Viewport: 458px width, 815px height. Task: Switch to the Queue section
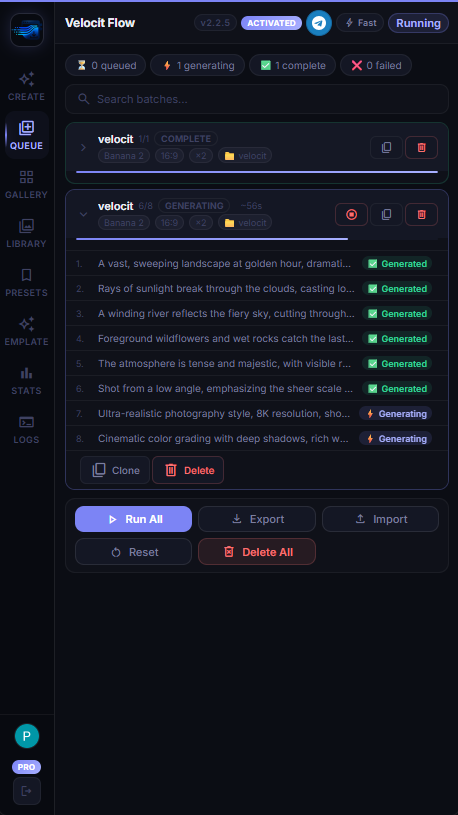click(x=27, y=135)
